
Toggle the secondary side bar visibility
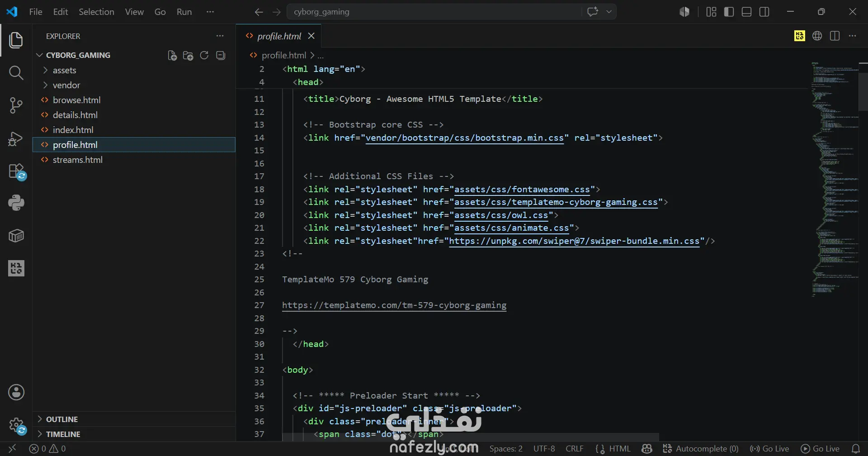coord(764,12)
